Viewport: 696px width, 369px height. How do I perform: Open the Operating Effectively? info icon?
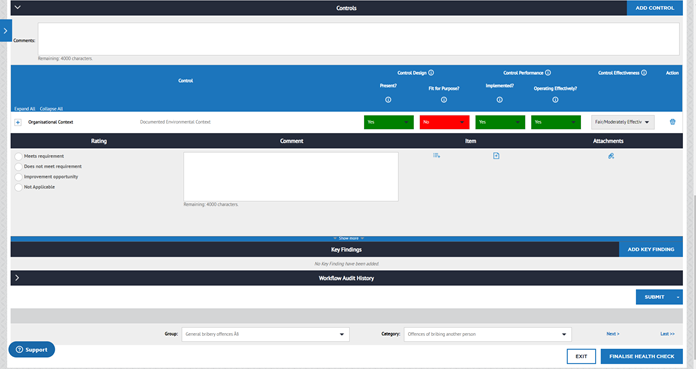555,100
